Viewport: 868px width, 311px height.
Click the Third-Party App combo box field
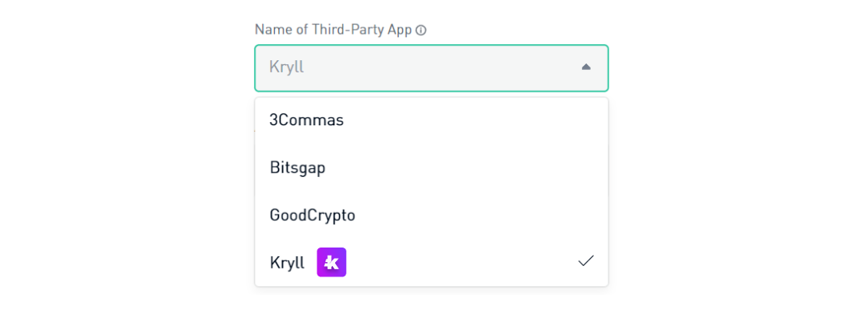432,68
